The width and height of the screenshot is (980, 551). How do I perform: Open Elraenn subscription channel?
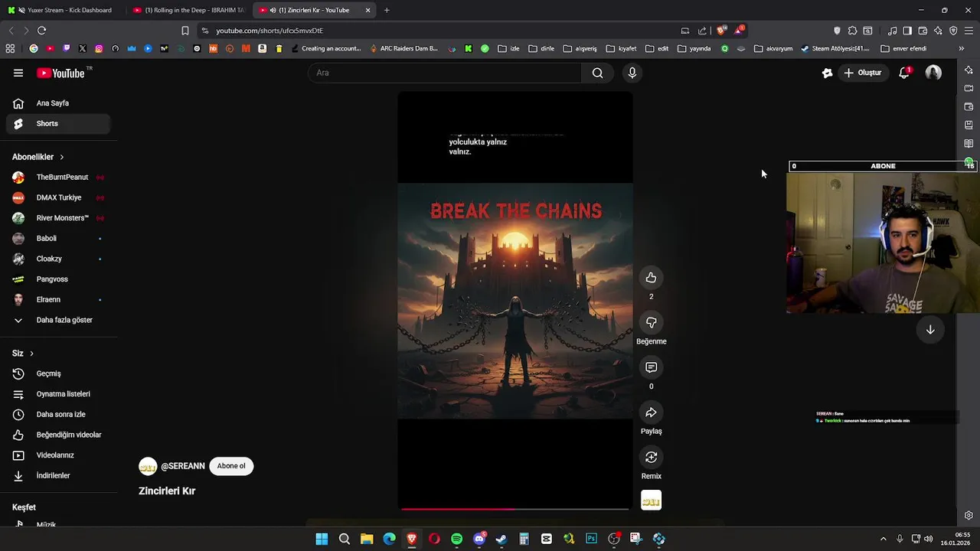(58, 299)
